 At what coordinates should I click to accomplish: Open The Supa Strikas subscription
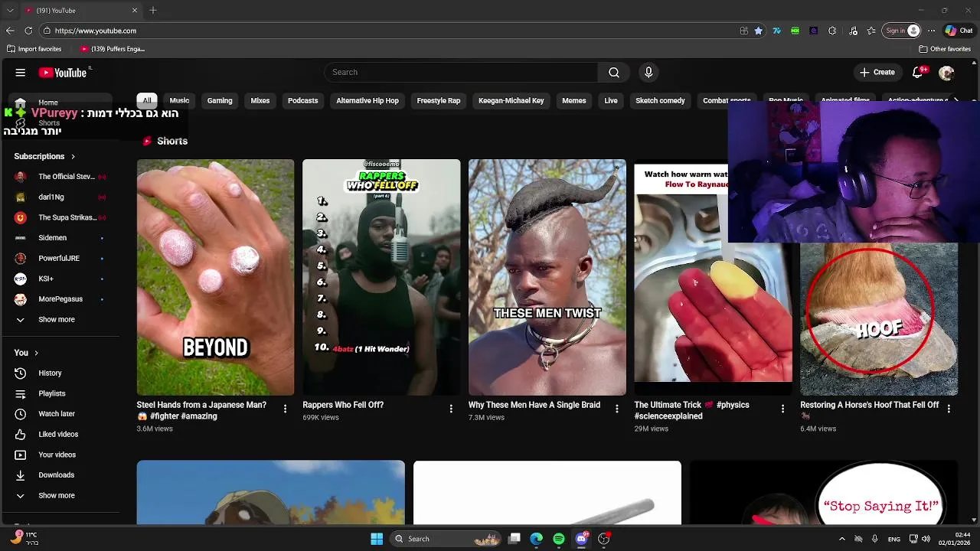[60, 217]
